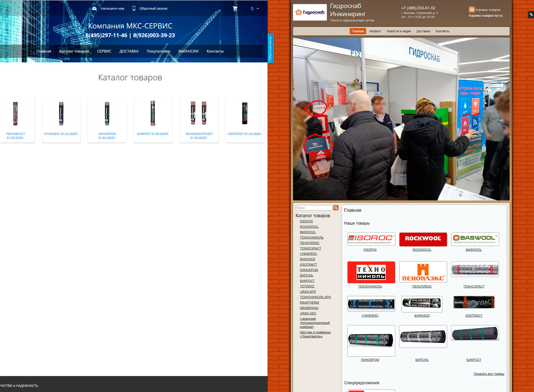Screen dimensions: 534x392
Task: Open ТЕПЛЕКС link in sidebar catalog
Action: pos(307,286)
